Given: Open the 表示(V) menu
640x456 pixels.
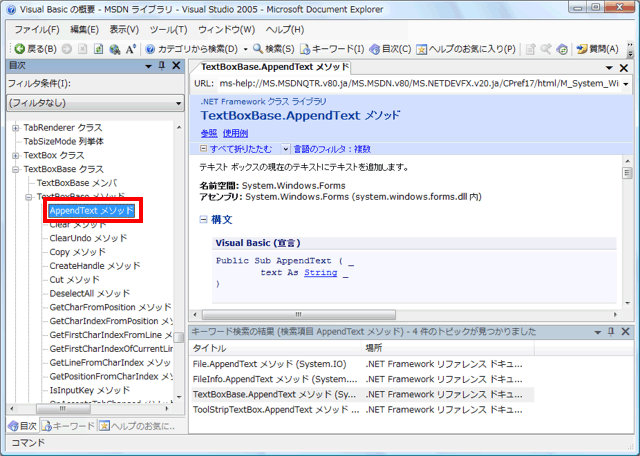Looking at the screenshot, I should point(124,29).
